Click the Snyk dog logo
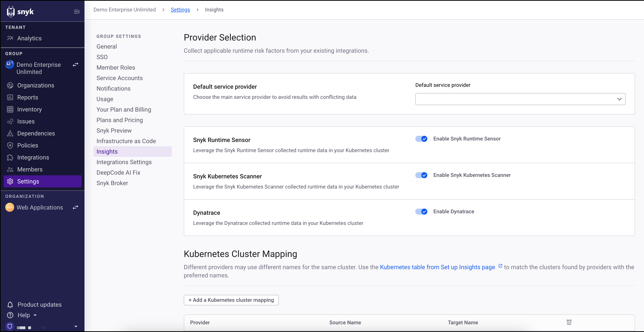This screenshot has height=332, width=644. tap(11, 11)
